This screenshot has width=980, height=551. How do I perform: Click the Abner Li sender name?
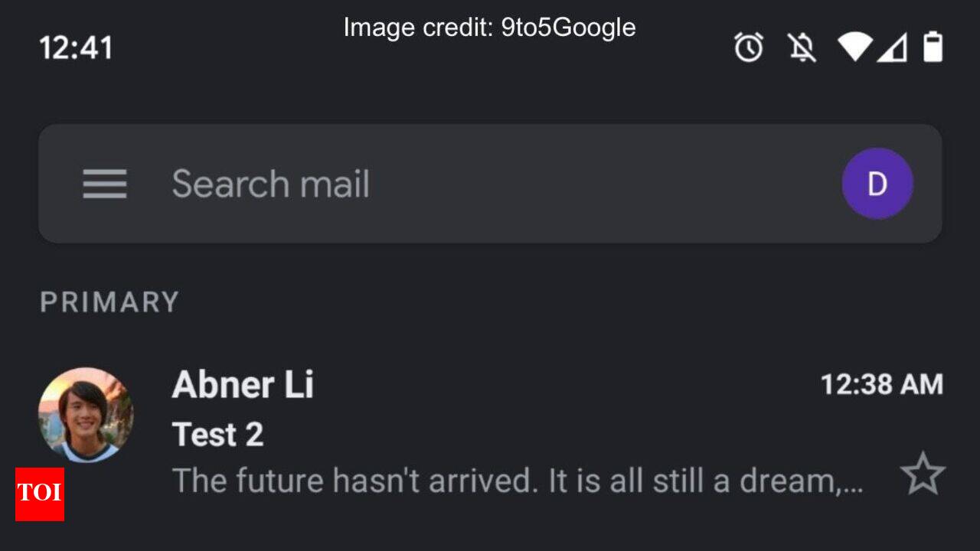click(x=243, y=384)
